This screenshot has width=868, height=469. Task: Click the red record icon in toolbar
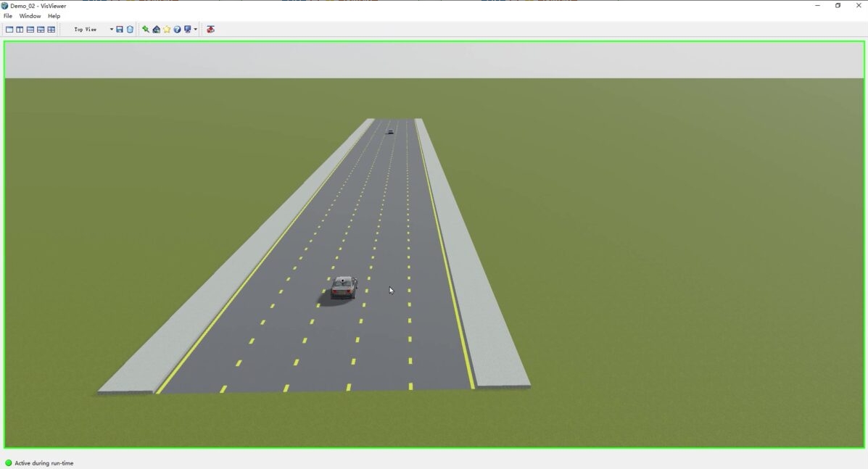pos(210,30)
